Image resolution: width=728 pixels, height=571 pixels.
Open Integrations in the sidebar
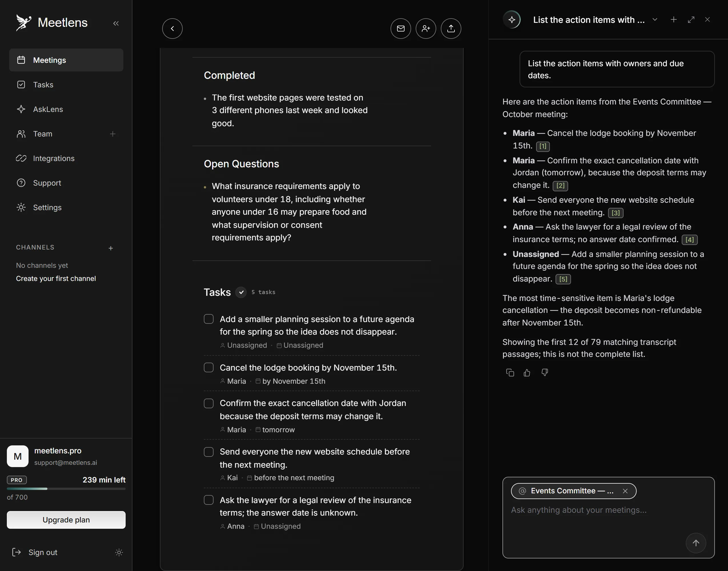[x=66, y=158]
